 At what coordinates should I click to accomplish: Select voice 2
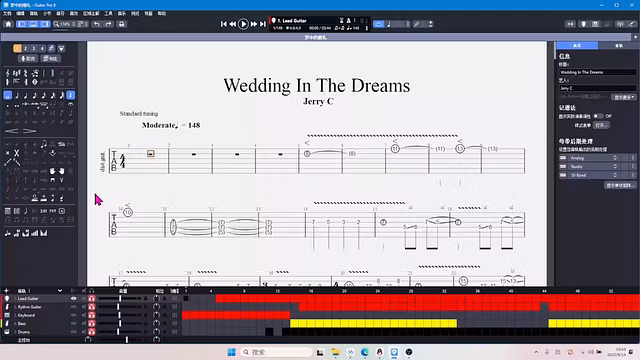coord(25,49)
